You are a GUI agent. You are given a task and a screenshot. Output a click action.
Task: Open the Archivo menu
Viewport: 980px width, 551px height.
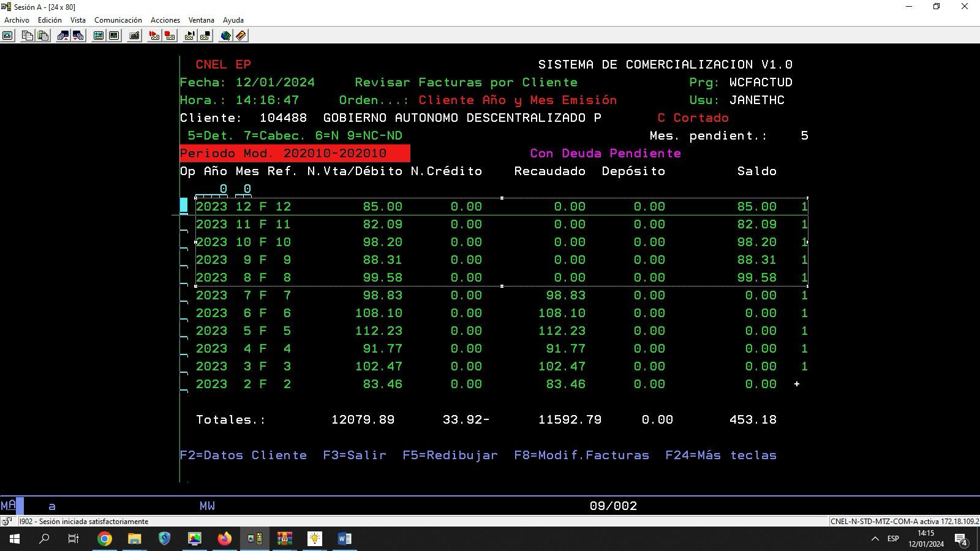17,20
